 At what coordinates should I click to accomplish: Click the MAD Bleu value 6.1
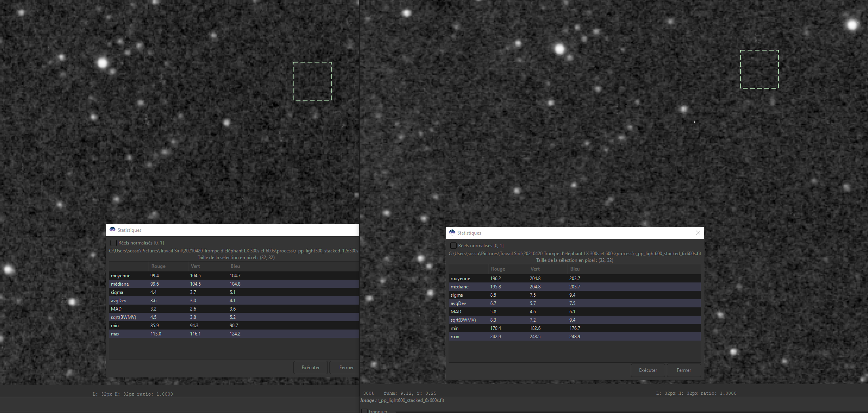click(572, 312)
